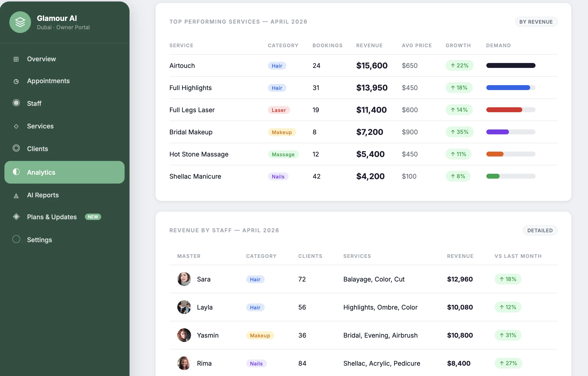Screen dimensions: 588x376
Task: Click Sara's avatar photo
Action: tap(184, 279)
